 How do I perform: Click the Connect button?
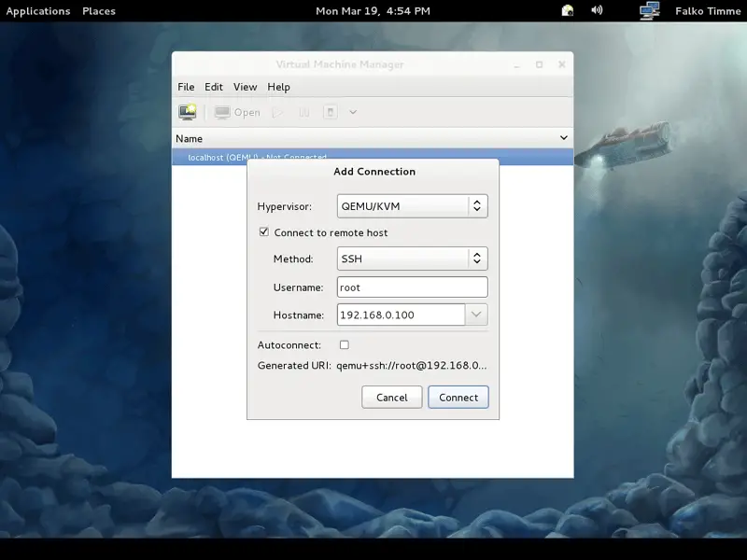pyautogui.click(x=458, y=398)
